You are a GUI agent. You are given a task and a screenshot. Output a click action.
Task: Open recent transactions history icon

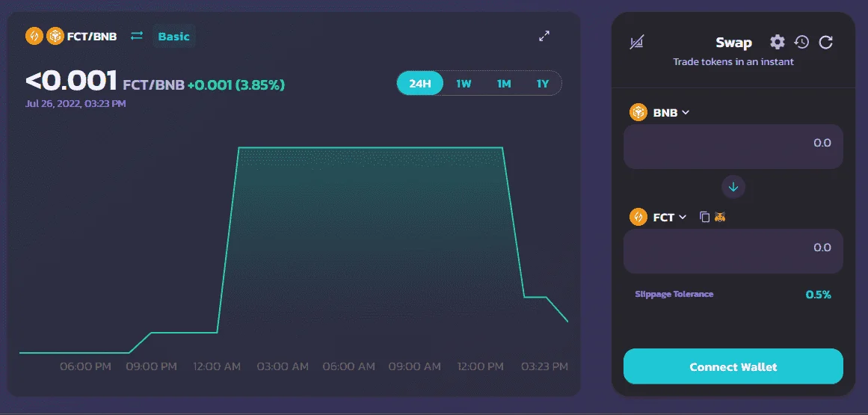coord(801,42)
